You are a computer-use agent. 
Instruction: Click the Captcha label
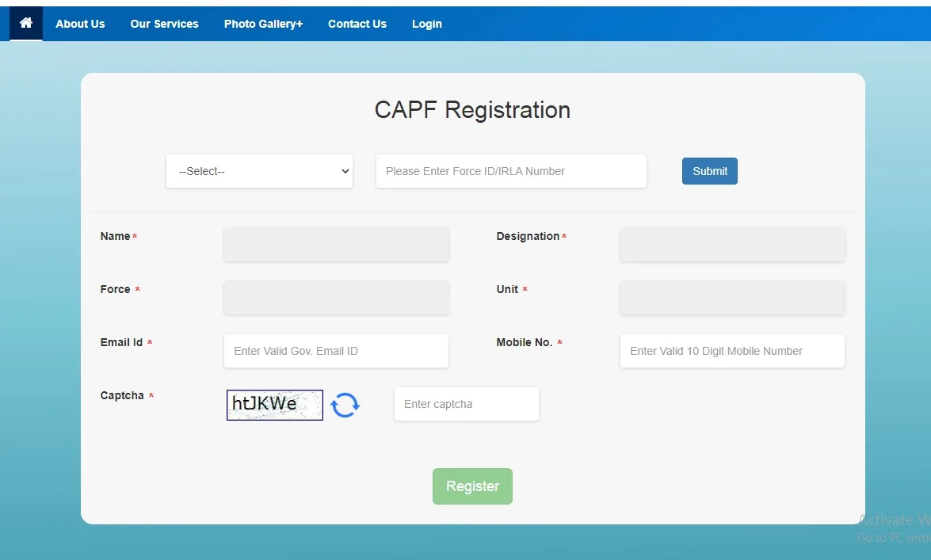pyautogui.click(x=122, y=395)
